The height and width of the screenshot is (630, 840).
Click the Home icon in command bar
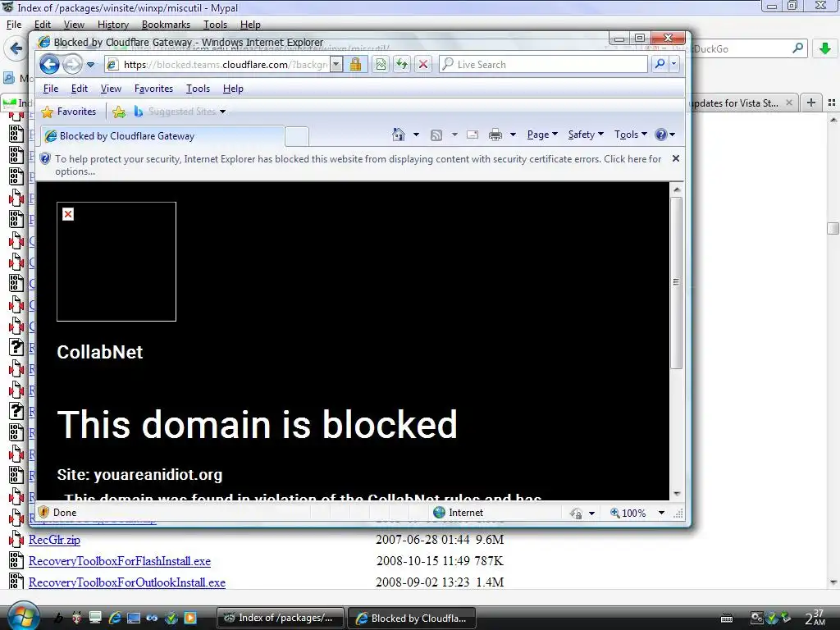[398, 135]
